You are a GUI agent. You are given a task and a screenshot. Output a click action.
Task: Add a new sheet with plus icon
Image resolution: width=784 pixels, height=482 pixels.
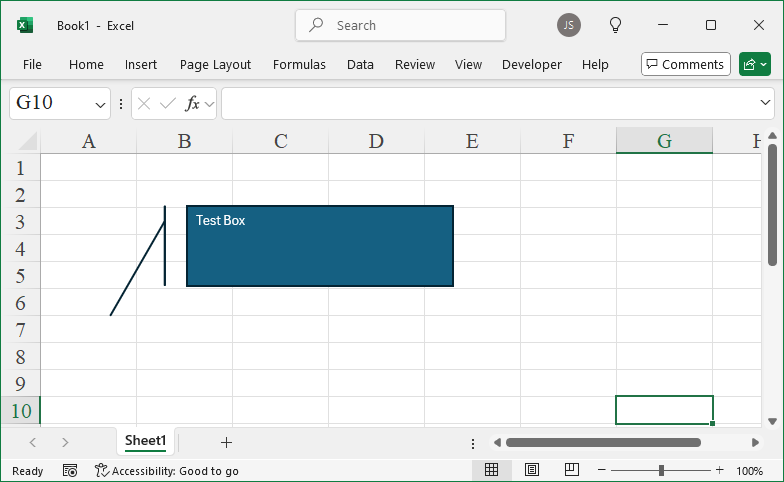pos(226,442)
